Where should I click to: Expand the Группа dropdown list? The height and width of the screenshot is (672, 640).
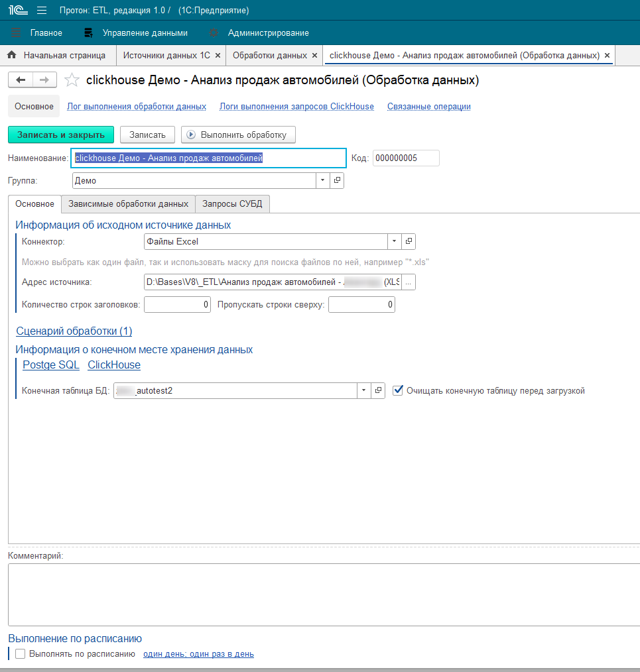(x=322, y=180)
